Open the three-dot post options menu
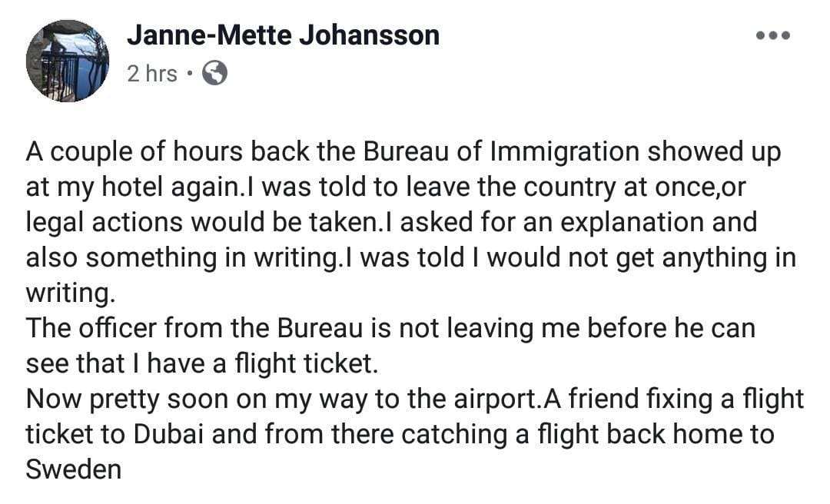 772,36
